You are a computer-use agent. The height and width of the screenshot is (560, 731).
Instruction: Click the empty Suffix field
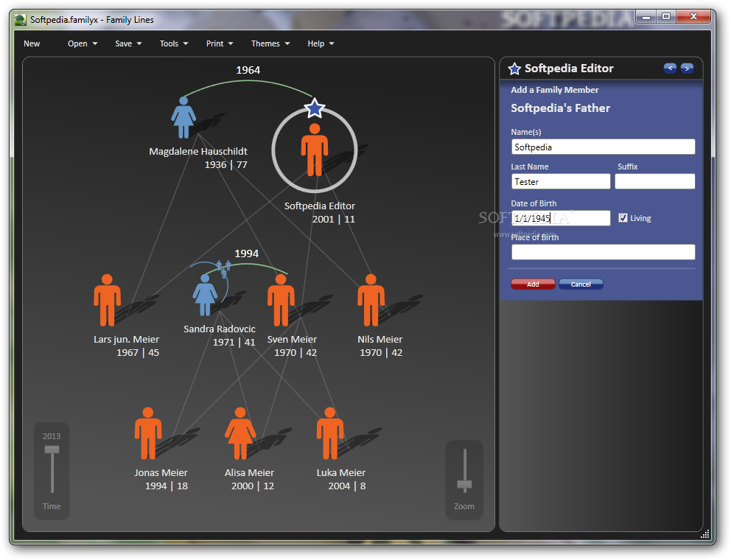coord(654,181)
